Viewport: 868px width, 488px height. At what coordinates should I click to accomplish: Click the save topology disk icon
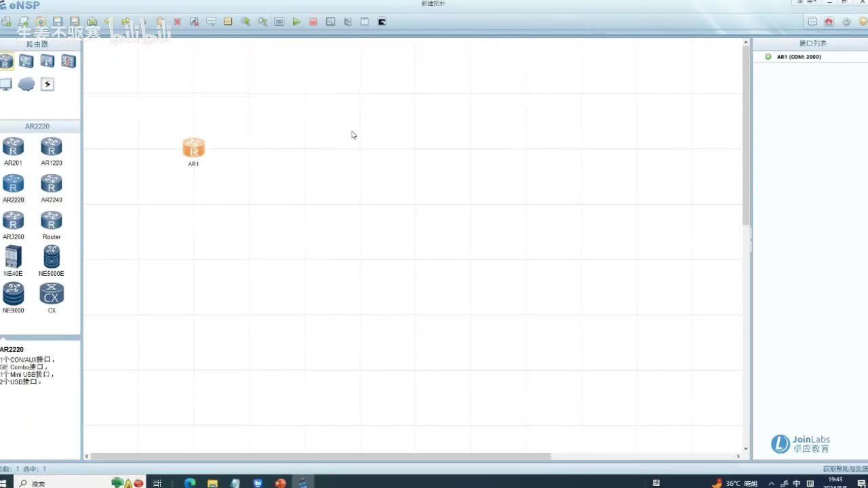(57, 22)
